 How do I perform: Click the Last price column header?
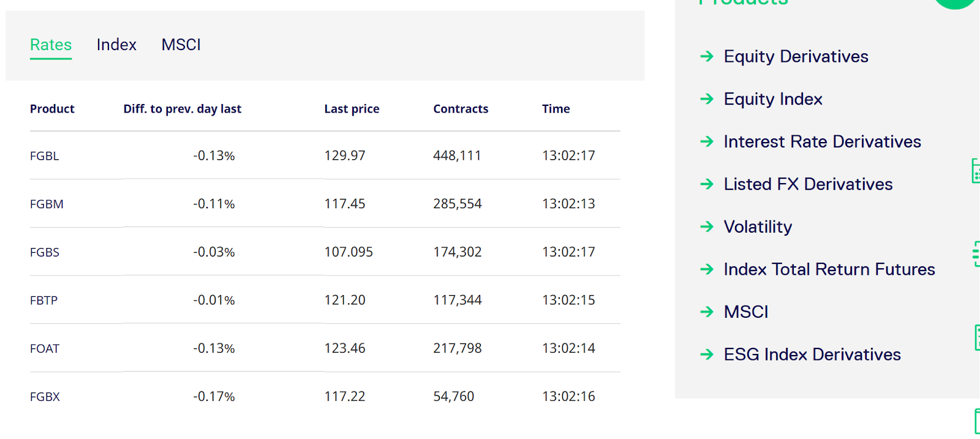352,109
